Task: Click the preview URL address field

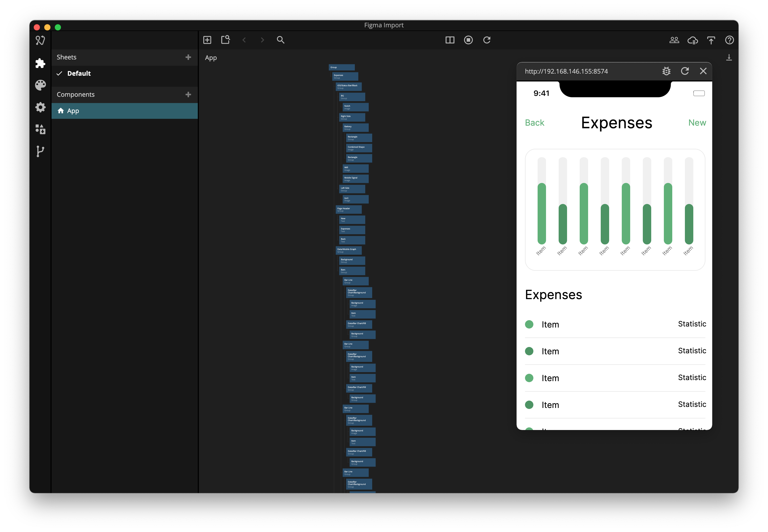Action: tap(566, 71)
